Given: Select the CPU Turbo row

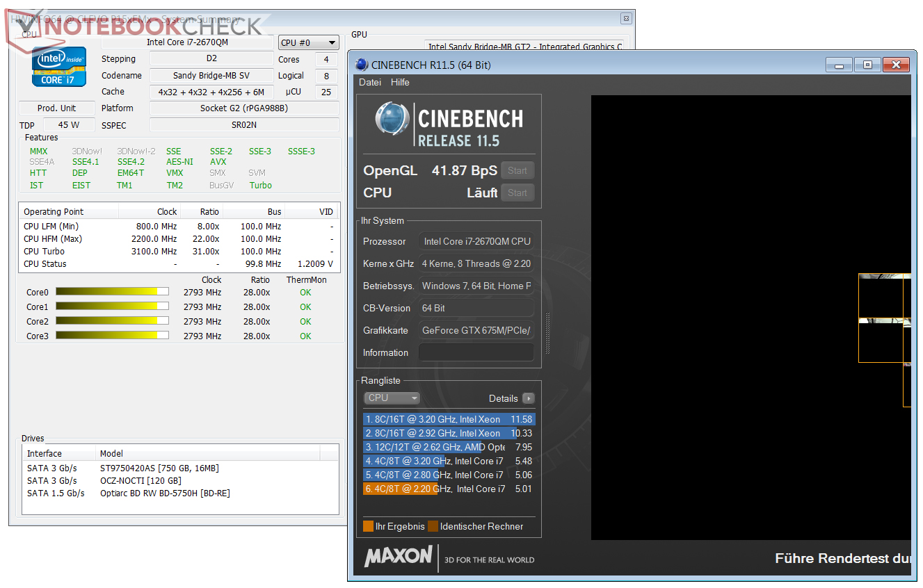Looking at the screenshot, I should click(179, 251).
